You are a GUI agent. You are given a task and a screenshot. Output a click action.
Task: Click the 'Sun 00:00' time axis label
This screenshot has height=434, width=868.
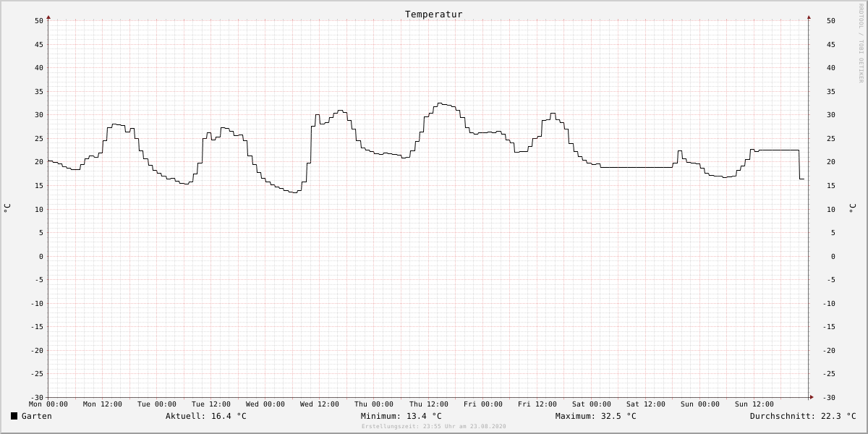tap(700, 404)
